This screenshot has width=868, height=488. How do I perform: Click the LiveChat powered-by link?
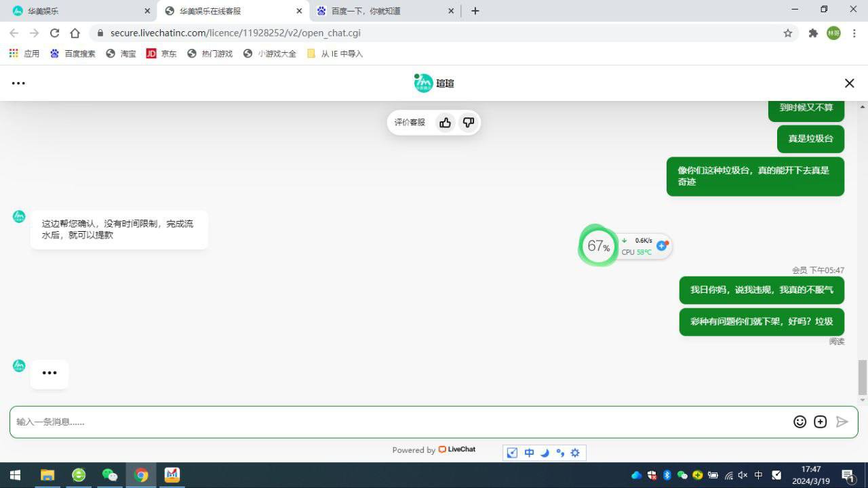[456, 449]
